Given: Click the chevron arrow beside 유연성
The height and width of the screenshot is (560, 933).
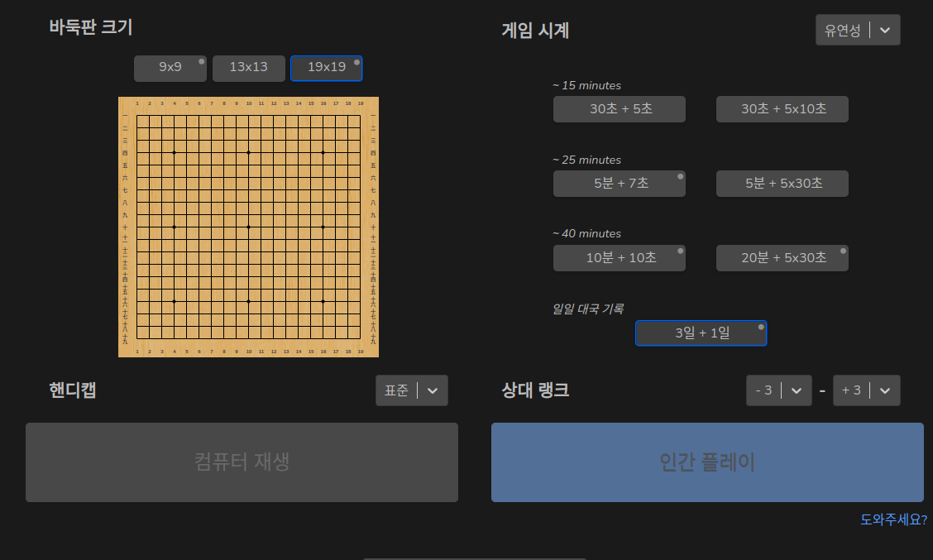Looking at the screenshot, I should [x=885, y=31].
